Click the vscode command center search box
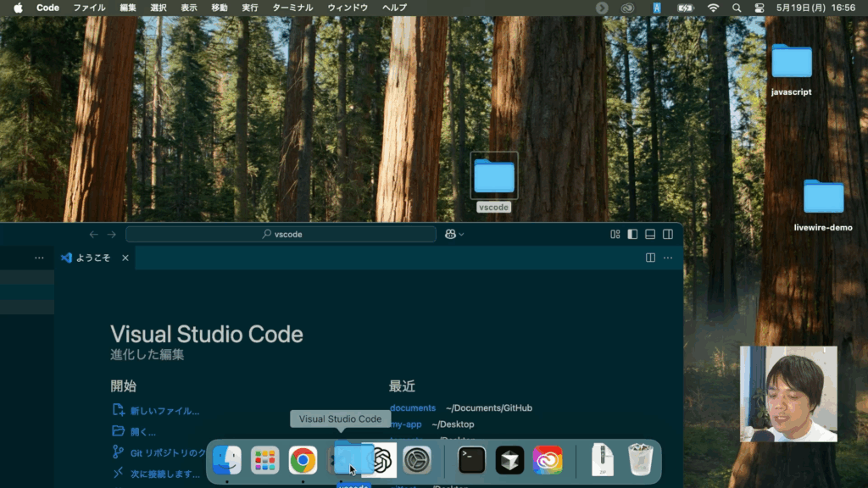Screen dimensions: 868x488 click(281, 235)
